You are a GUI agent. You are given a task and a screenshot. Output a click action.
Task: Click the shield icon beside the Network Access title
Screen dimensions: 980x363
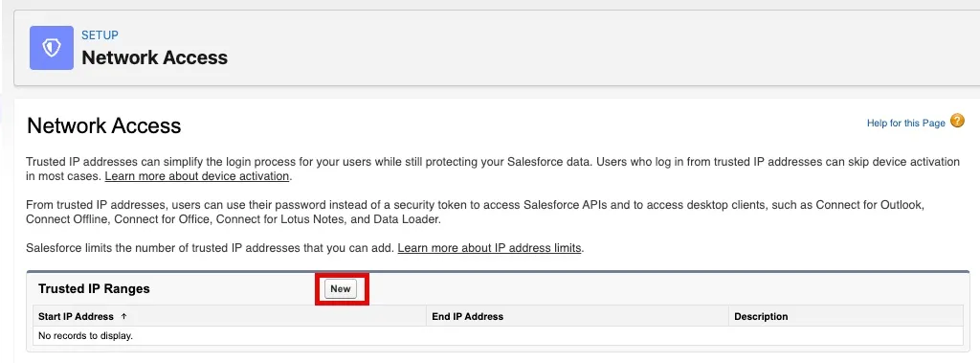(x=52, y=48)
